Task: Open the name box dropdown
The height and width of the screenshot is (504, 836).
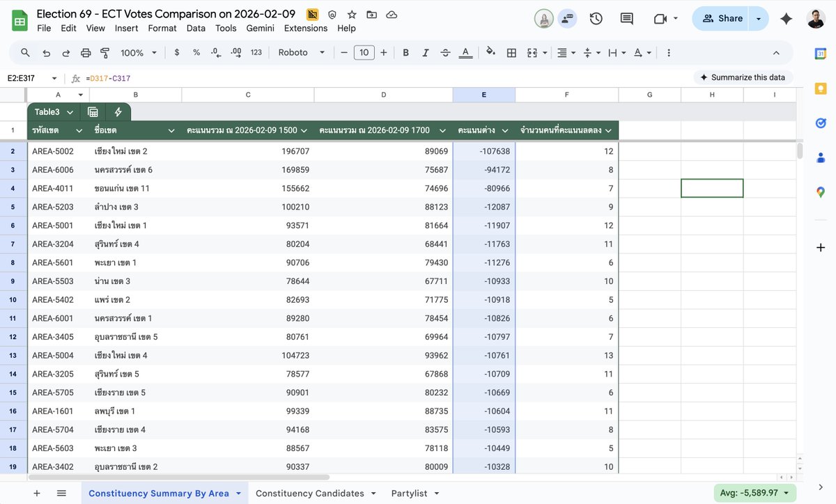Action: 54,79
